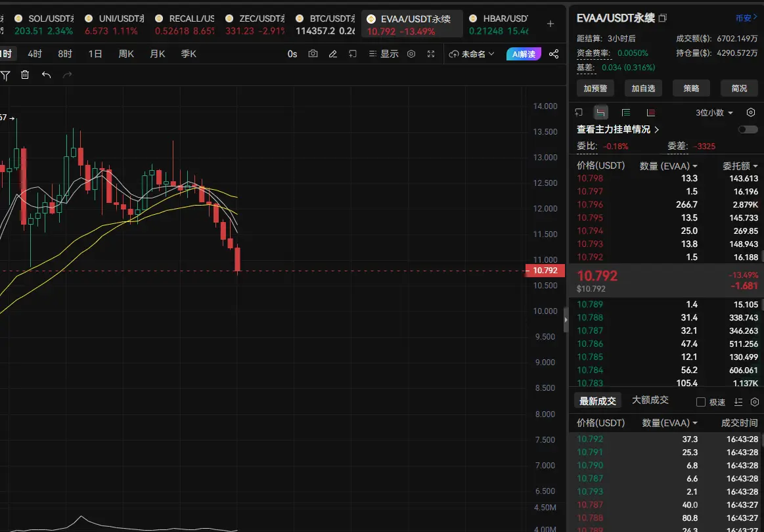Image resolution: width=764 pixels, height=532 pixels.
Task: Click the 0s countdown indicator
Action: [x=292, y=54]
